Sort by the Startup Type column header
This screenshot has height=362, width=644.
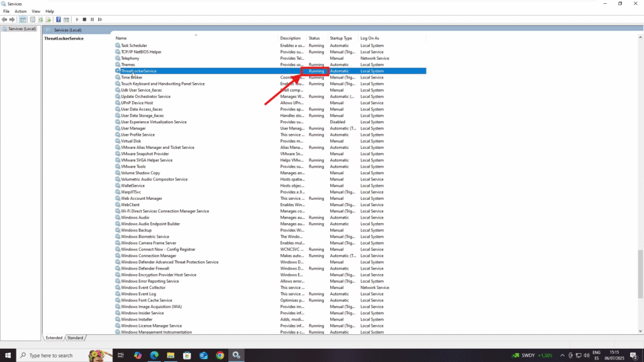[341, 38]
